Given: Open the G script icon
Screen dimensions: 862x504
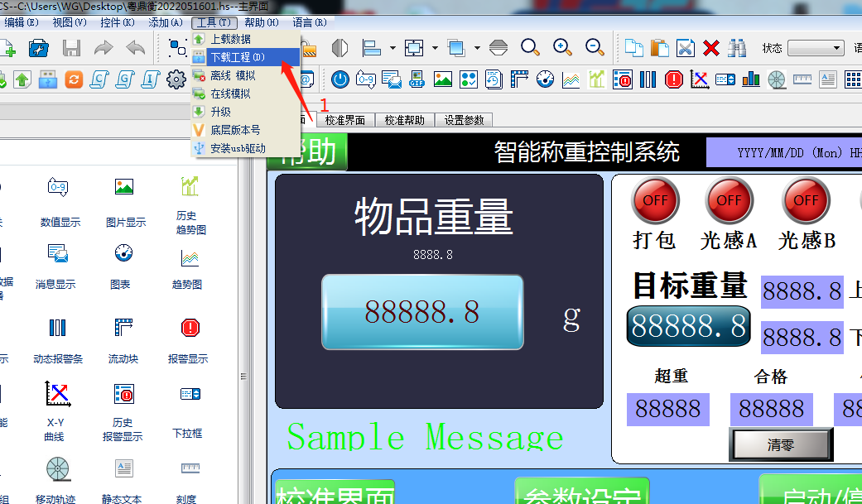Looking at the screenshot, I should [125, 79].
